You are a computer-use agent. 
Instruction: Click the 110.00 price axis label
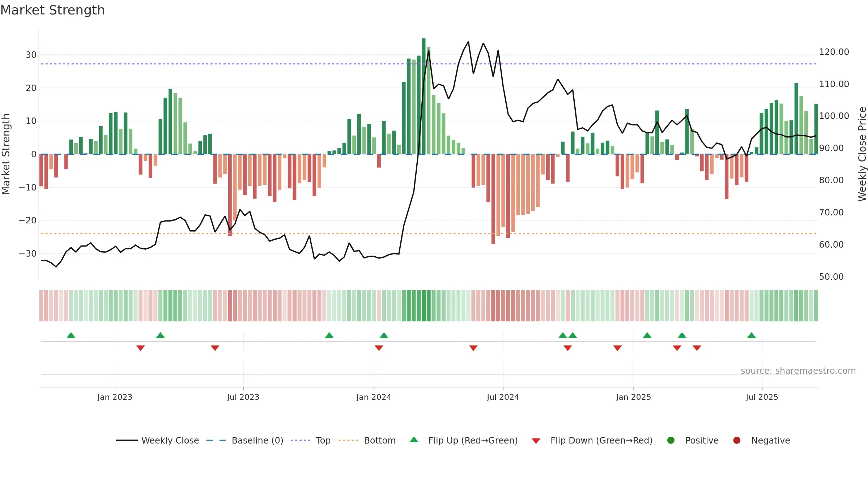[x=834, y=84]
